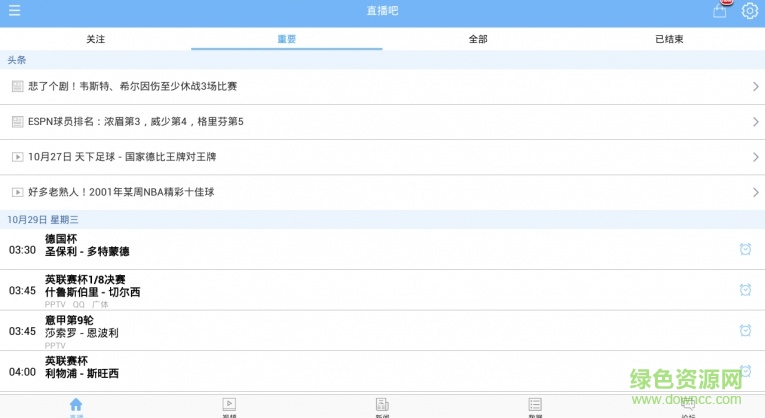
Task: Click play icon beside 天下足球 headline
Action: pos(18,157)
